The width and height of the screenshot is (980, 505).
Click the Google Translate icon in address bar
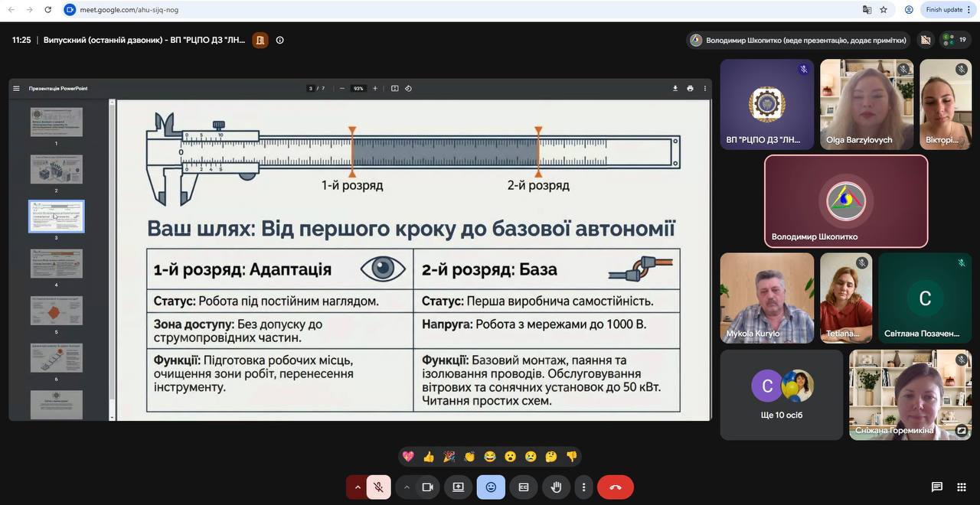click(867, 10)
